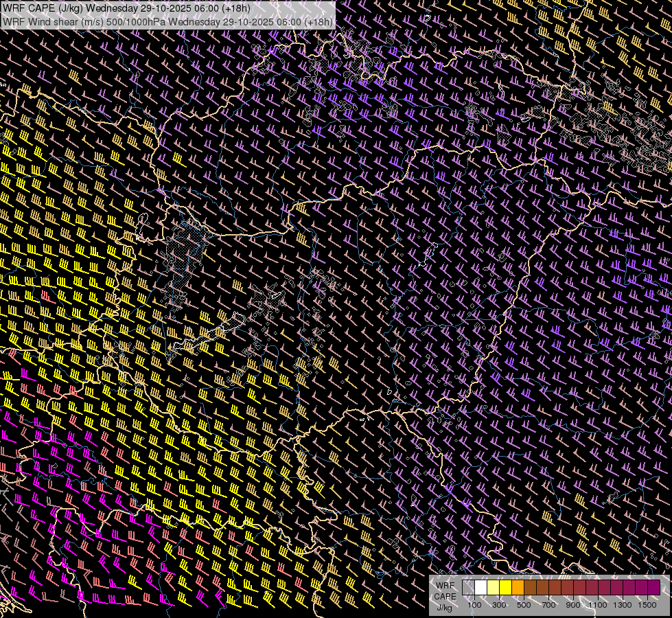Image resolution: width=672 pixels, height=618 pixels.
Task: Select the transparent first CAPE legend swatch
Action: (x=468, y=588)
